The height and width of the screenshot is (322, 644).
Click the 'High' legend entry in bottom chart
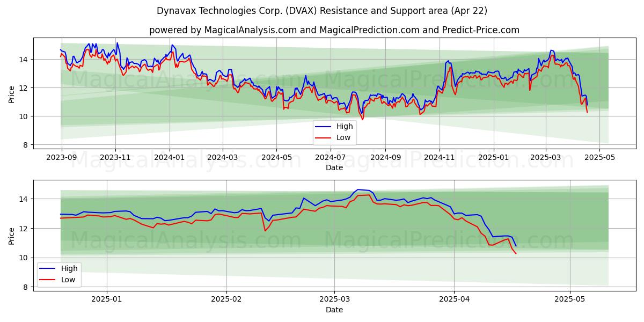58,268
